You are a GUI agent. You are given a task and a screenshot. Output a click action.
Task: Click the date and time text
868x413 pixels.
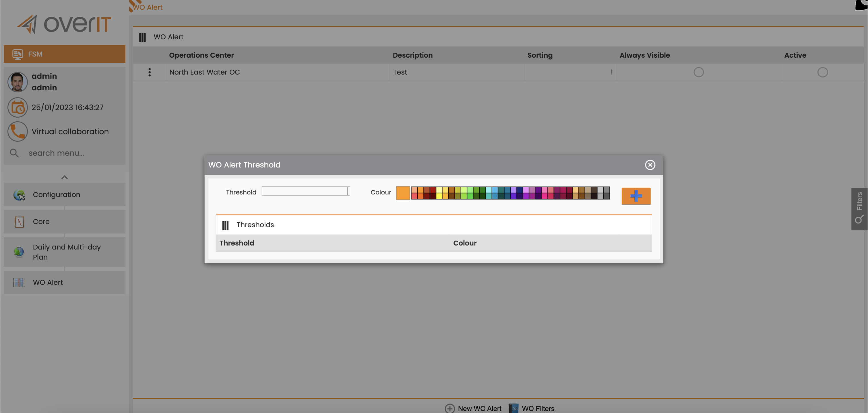pyautogui.click(x=67, y=107)
